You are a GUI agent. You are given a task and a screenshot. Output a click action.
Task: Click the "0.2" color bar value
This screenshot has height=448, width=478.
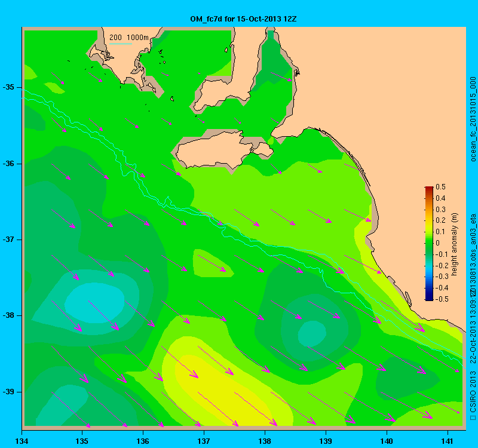[x=440, y=220]
